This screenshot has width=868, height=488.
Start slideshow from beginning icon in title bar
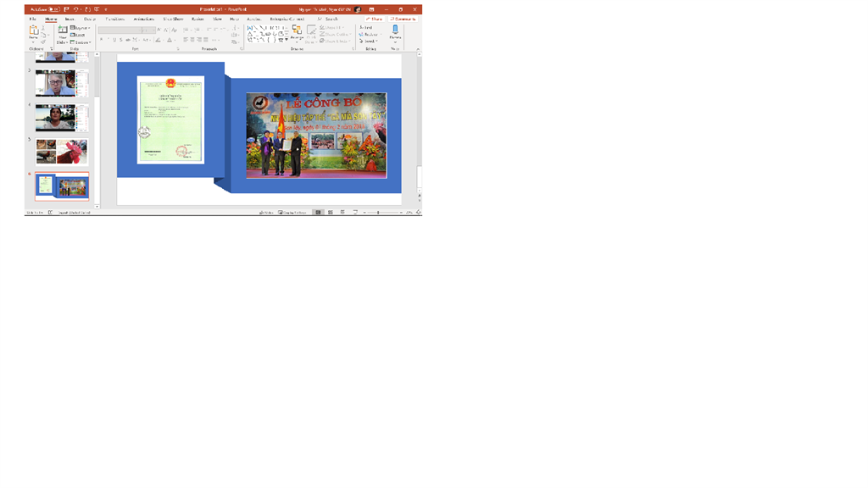(97, 9)
